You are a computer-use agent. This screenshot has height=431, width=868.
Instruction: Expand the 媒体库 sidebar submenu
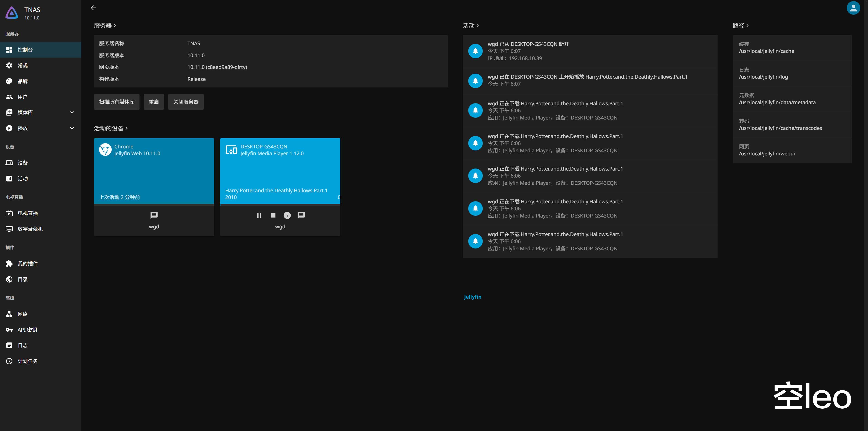click(72, 112)
